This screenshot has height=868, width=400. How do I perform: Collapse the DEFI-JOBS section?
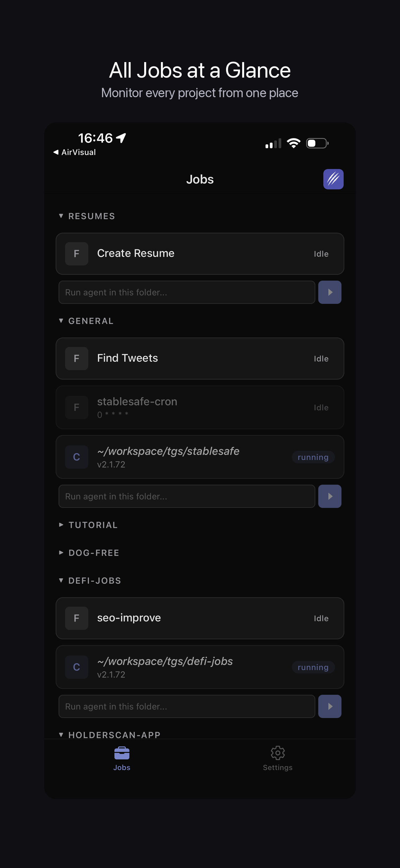coord(90,580)
